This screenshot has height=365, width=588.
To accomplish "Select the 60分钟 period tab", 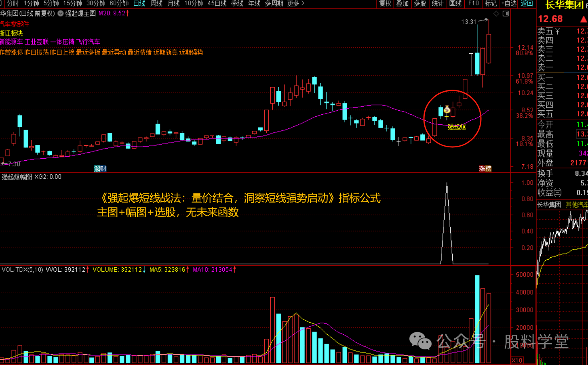I will point(119,4).
